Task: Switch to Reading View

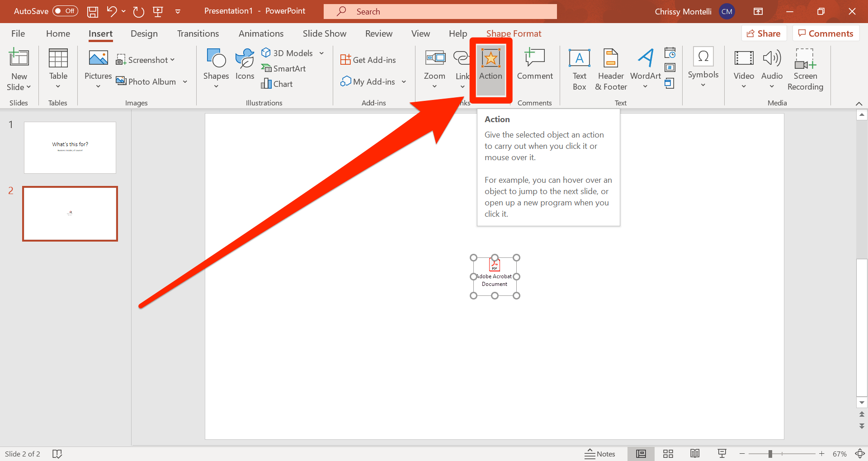Action: pyautogui.click(x=695, y=454)
